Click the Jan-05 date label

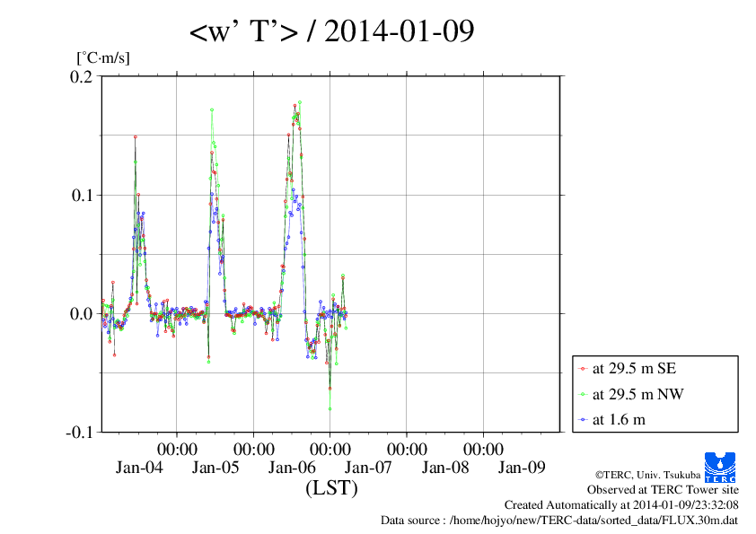click(215, 467)
